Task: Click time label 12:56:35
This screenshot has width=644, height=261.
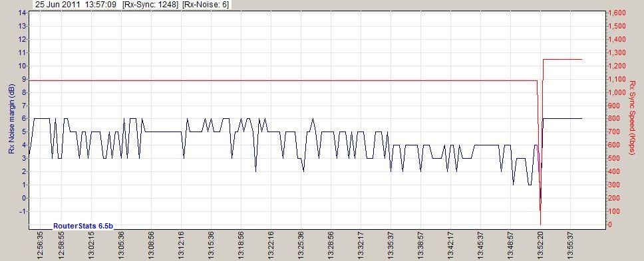Action: [x=40, y=246]
